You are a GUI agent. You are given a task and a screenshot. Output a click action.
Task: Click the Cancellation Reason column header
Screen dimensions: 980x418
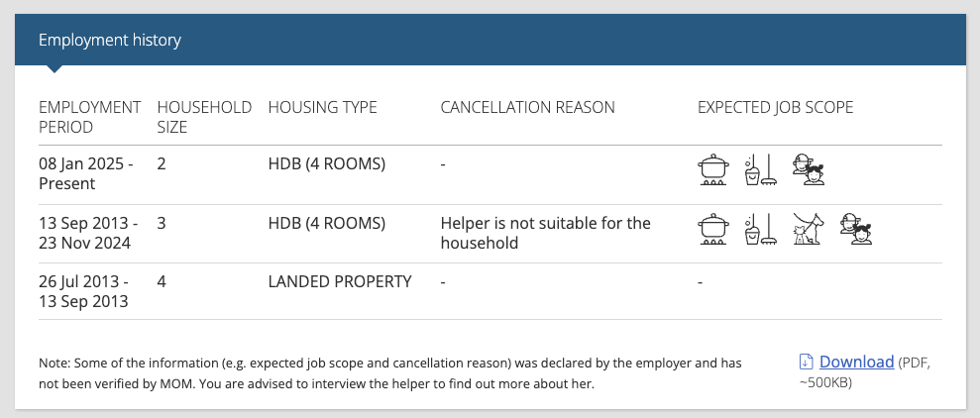click(x=527, y=107)
